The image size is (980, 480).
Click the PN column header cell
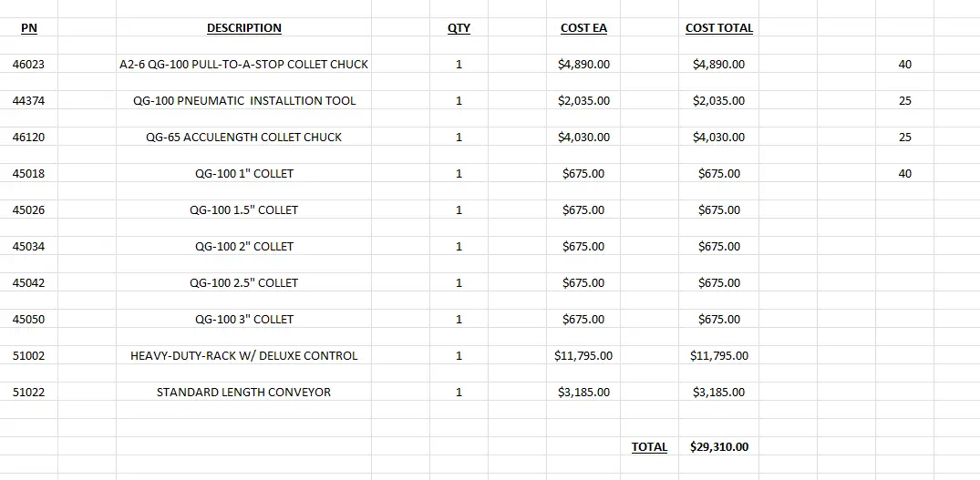(29, 28)
